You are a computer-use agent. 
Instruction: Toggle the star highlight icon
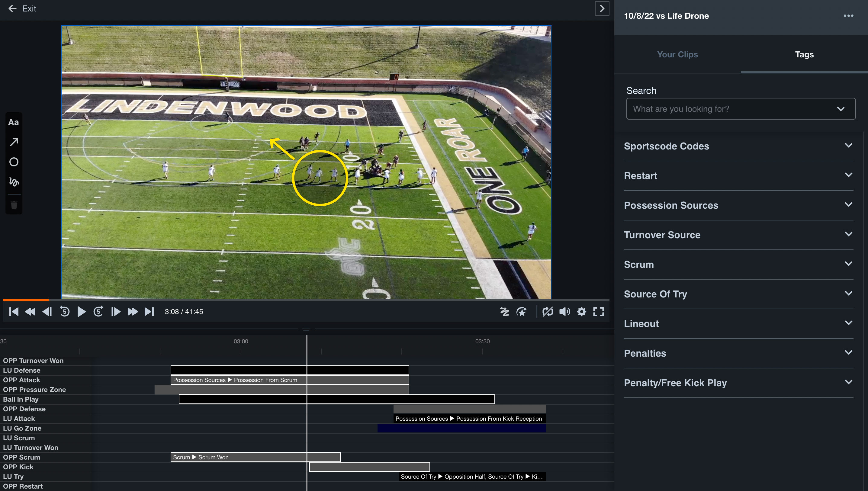pyautogui.click(x=521, y=311)
